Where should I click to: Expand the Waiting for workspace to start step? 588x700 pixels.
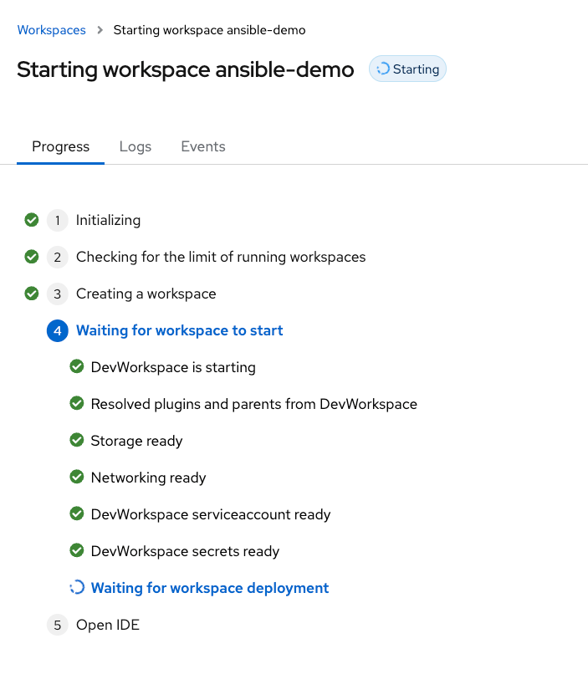(179, 330)
